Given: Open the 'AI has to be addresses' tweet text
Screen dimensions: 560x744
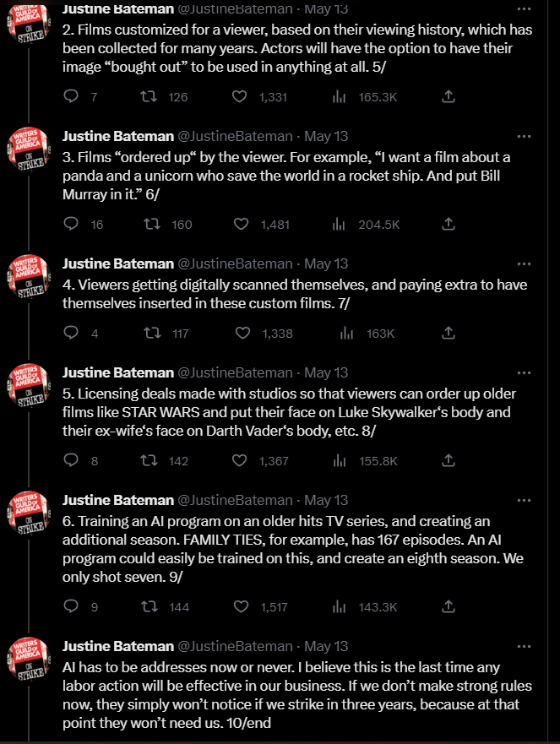Looking at the screenshot, I should (x=297, y=695).
